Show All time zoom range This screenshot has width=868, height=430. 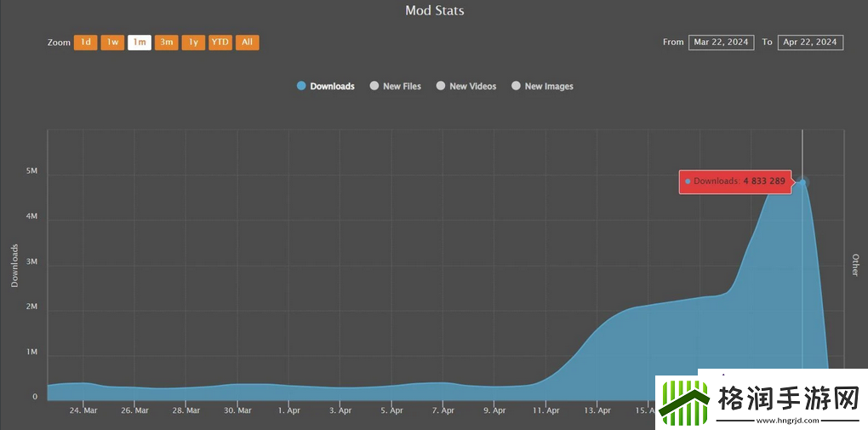click(x=247, y=43)
